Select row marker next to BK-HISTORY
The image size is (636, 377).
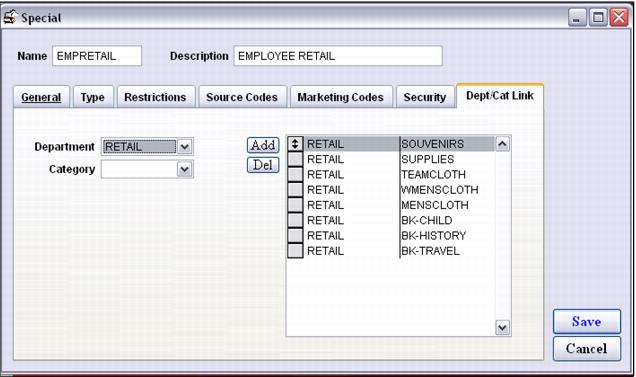pos(295,236)
